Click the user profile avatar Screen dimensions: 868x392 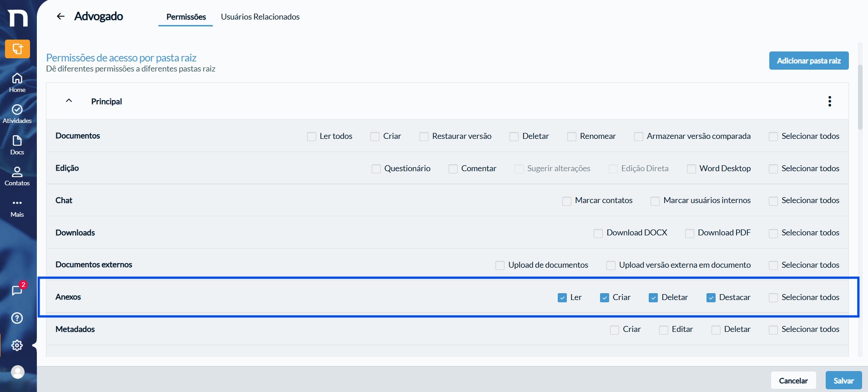tap(18, 372)
